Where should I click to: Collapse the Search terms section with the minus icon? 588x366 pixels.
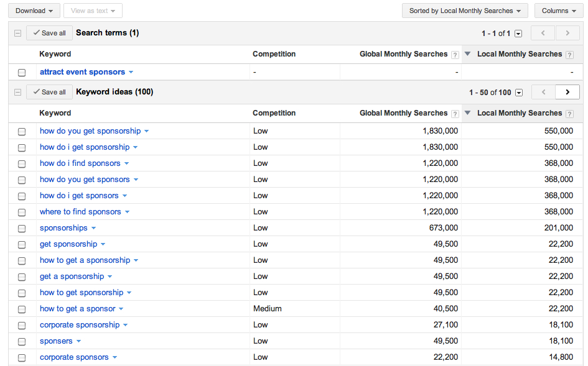[17, 34]
